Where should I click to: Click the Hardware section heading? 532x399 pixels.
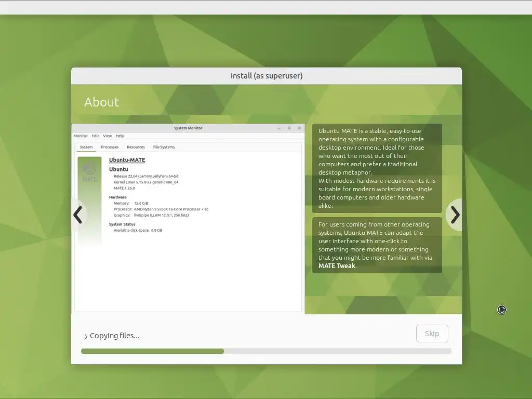pyautogui.click(x=118, y=197)
